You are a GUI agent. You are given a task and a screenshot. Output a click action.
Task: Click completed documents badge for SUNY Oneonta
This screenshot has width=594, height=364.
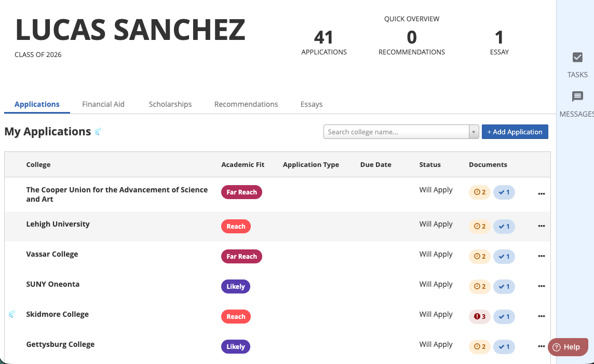pyautogui.click(x=504, y=286)
